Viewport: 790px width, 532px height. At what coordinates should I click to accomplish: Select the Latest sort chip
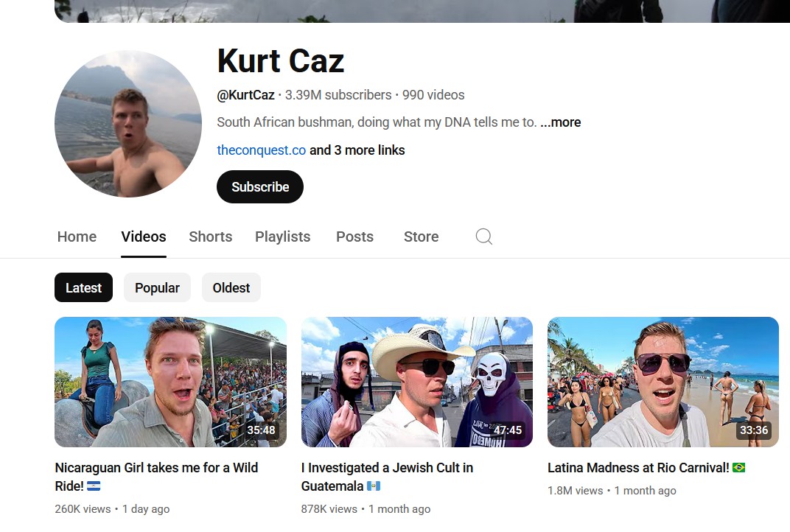tap(83, 287)
